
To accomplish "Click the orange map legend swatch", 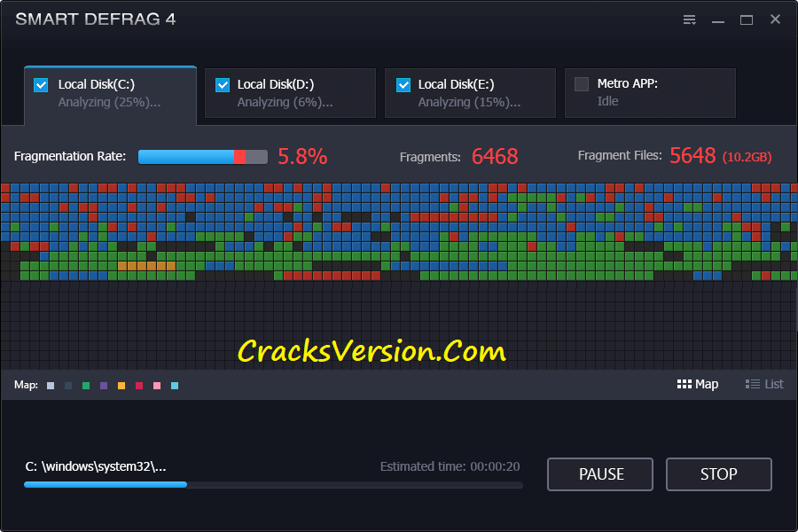I will coord(121,386).
